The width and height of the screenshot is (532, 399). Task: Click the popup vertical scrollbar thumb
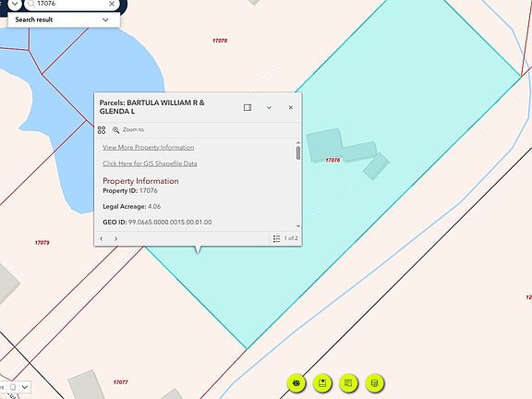[x=298, y=152]
